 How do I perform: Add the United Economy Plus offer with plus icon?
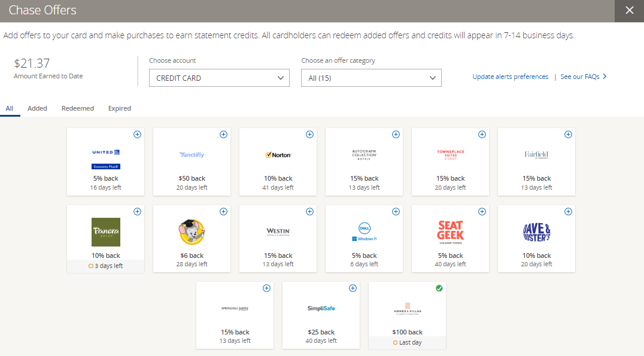[x=137, y=135]
